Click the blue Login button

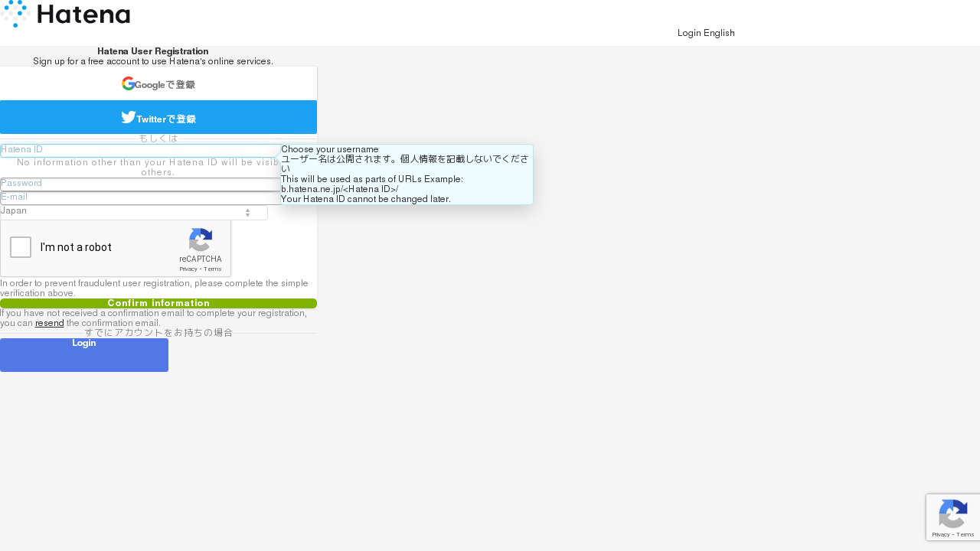[84, 355]
